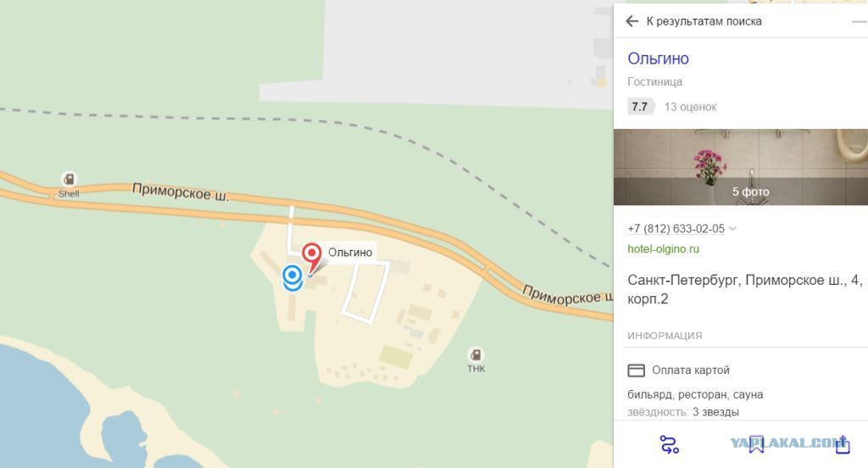The width and height of the screenshot is (868, 468).
Task: Open the Shell gas station marker
Action: (69, 179)
